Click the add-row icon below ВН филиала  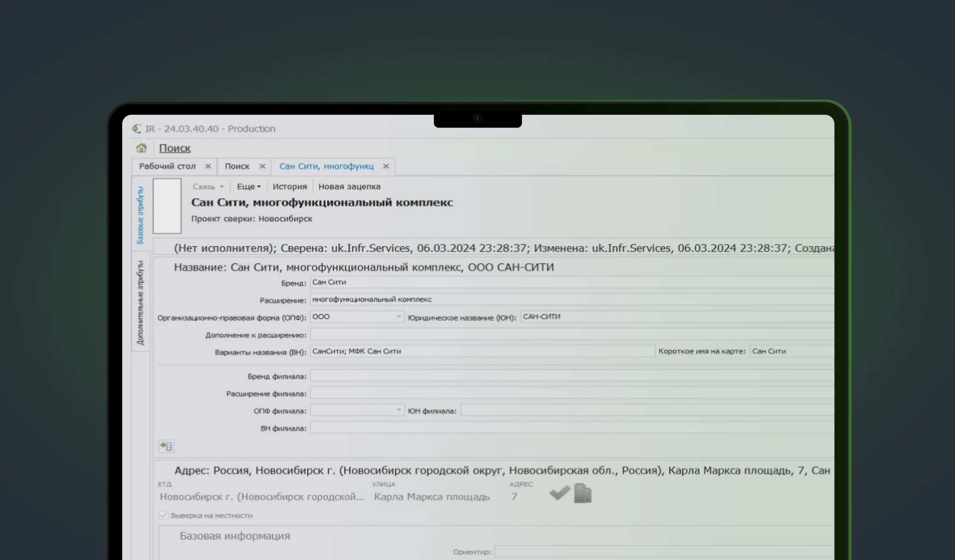[166, 446]
